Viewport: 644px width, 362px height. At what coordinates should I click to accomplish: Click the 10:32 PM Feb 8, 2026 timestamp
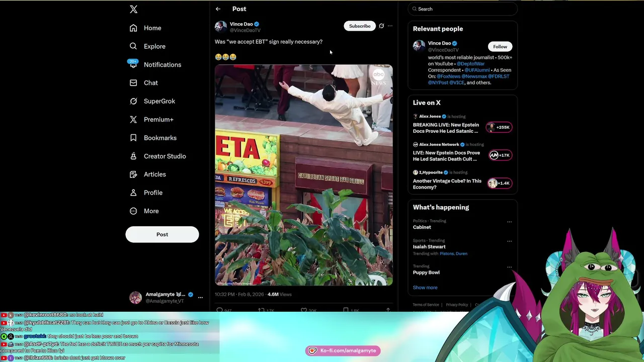(x=239, y=295)
